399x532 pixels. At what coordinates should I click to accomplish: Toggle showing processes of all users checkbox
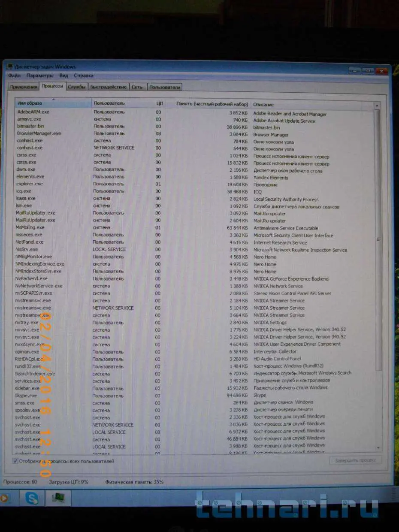point(15,461)
